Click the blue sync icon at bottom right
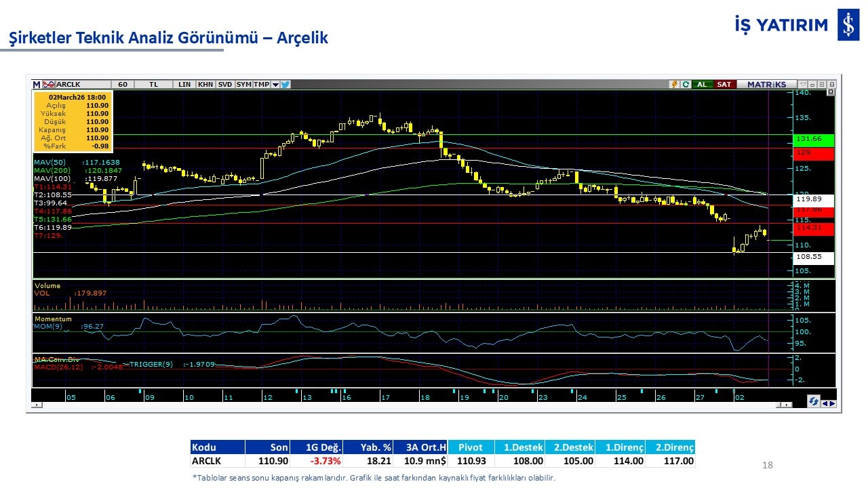Screen dimensions: 868x488 pyautogui.click(x=813, y=402)
